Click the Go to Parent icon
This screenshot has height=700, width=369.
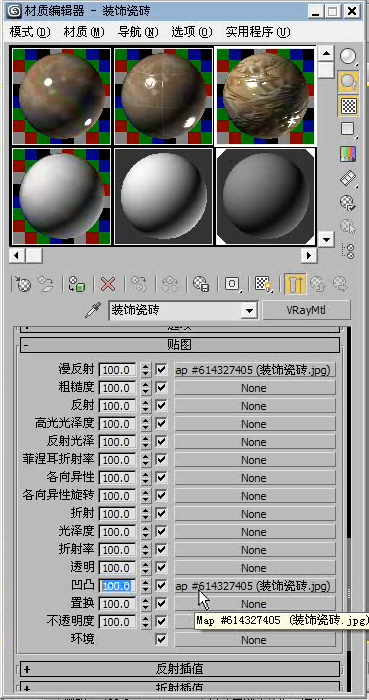point(318,284)
